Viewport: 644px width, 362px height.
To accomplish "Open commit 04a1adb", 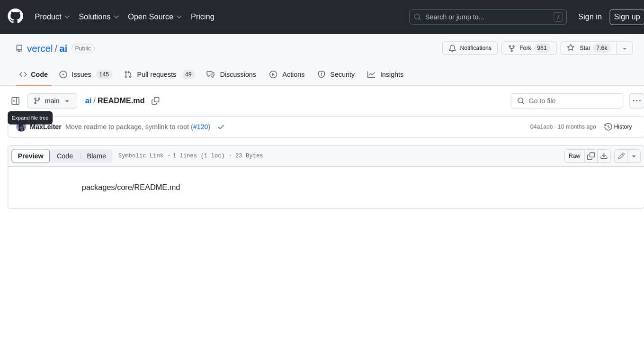I will [541, 127].
